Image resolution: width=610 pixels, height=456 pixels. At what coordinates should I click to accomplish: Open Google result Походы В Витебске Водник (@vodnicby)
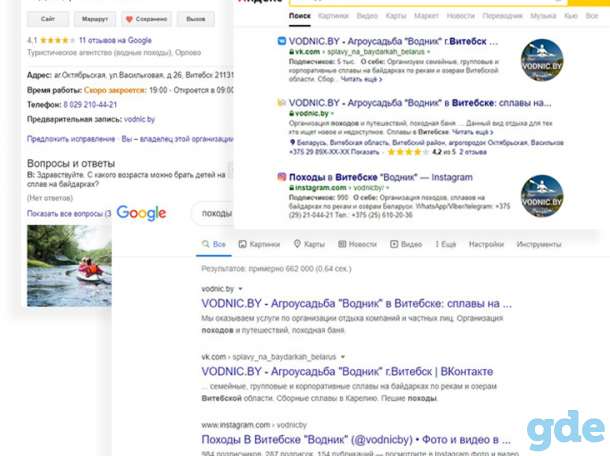[x=356, y=439]
